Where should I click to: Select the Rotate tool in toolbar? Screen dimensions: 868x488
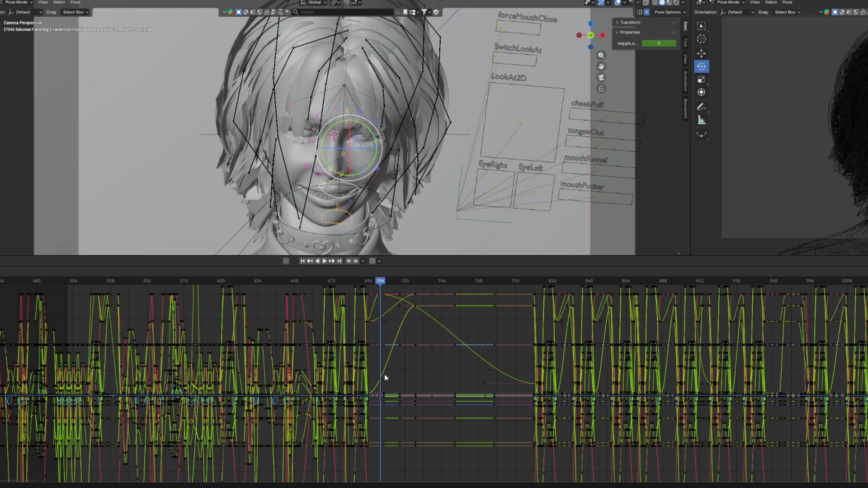(x=701, y=66)
